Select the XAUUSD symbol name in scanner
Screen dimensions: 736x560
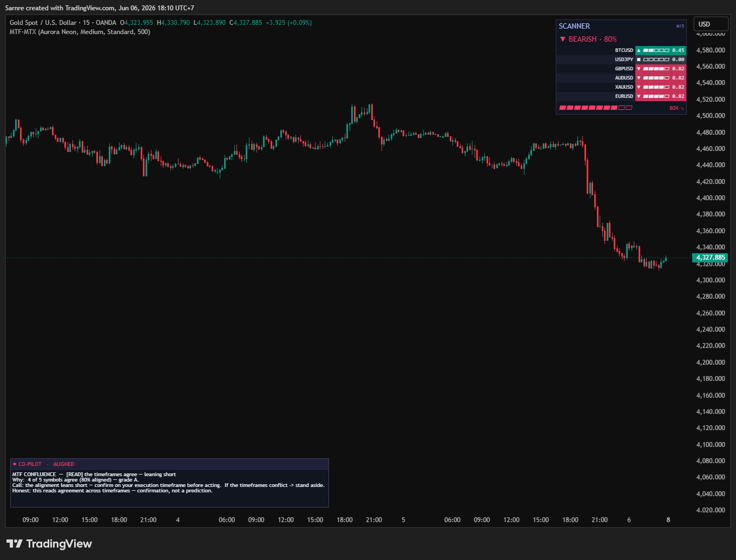point(624,87)
